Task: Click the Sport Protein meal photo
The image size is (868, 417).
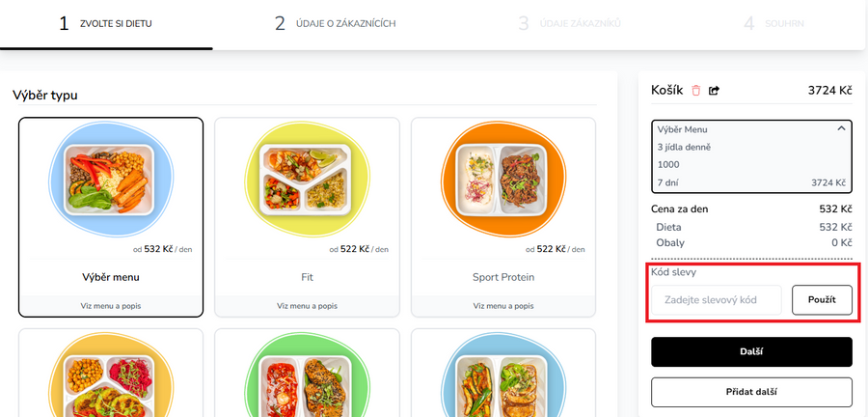Action: pyautogui.click(x=503, y=179)
